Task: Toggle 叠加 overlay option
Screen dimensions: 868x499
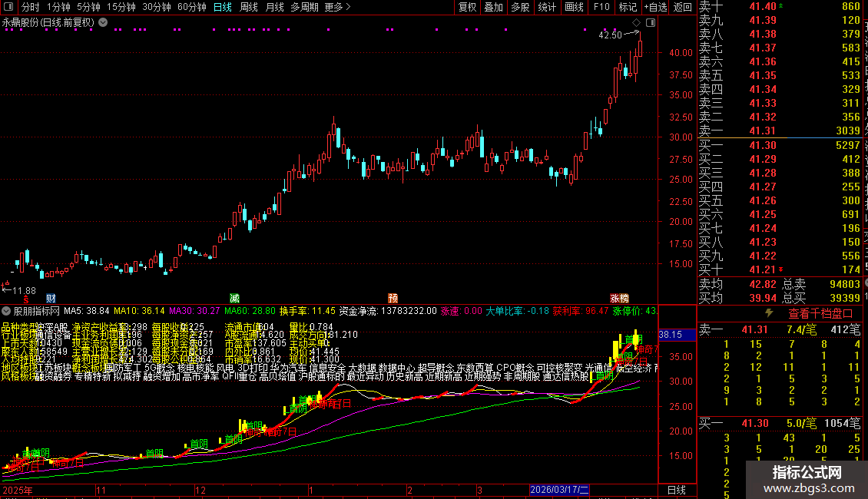Action: pos(493,7)
